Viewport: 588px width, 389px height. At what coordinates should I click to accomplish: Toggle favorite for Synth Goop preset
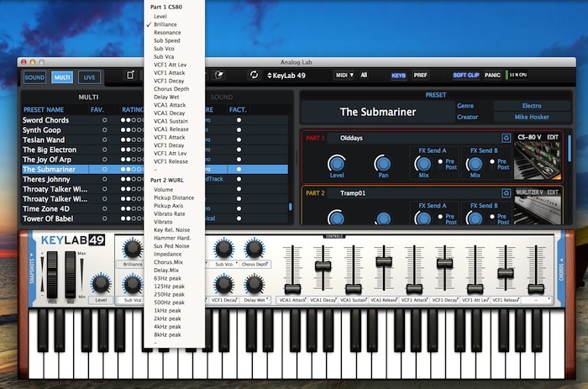pyautogui.click(x=105, y=129)
